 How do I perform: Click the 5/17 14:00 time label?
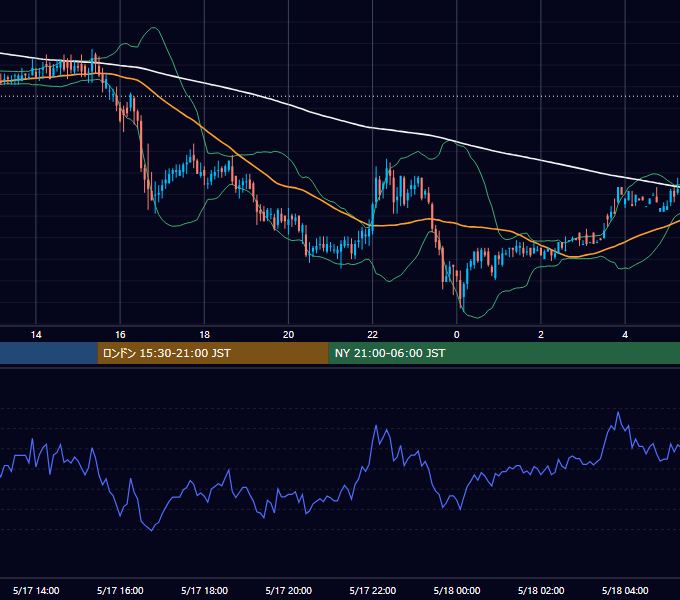[36, 590]
